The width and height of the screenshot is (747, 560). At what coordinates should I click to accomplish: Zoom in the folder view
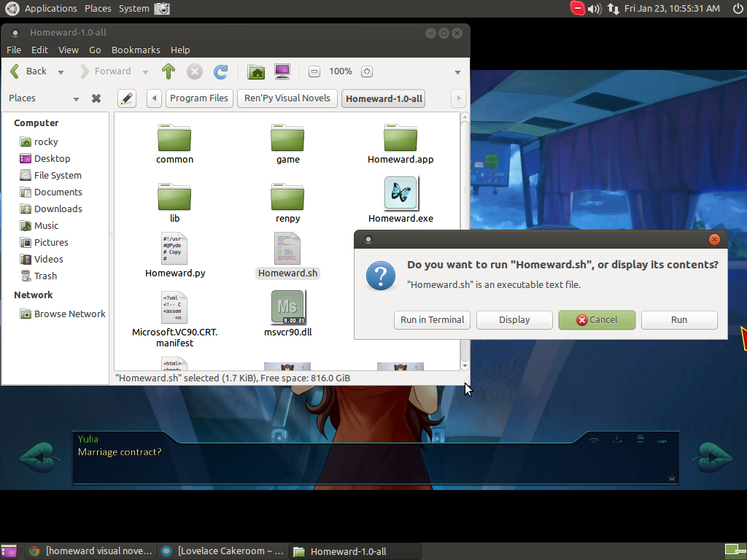[x=366, y=71]
